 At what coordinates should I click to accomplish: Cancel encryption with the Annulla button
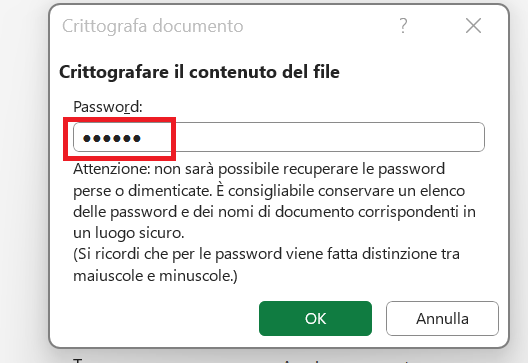(442, 318)
